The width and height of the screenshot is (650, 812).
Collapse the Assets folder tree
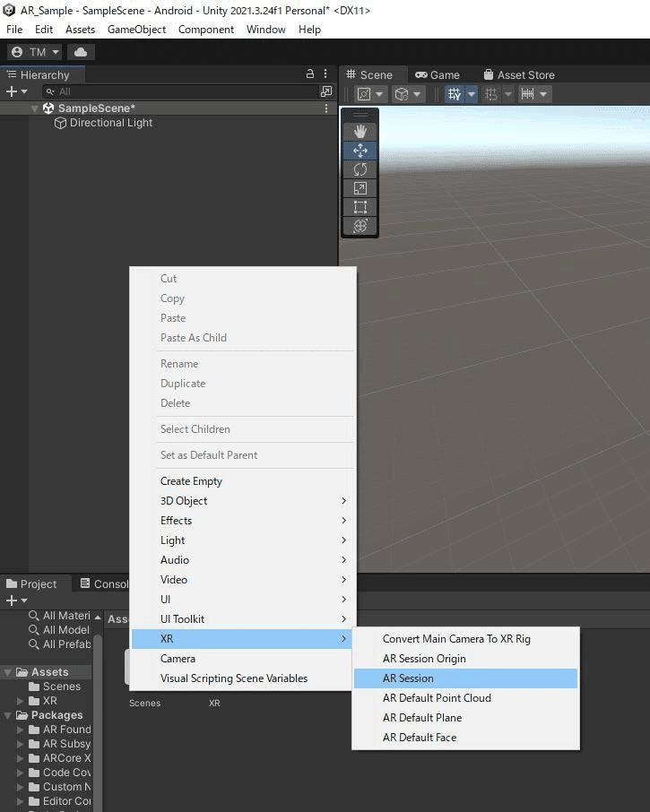point(8,672)
